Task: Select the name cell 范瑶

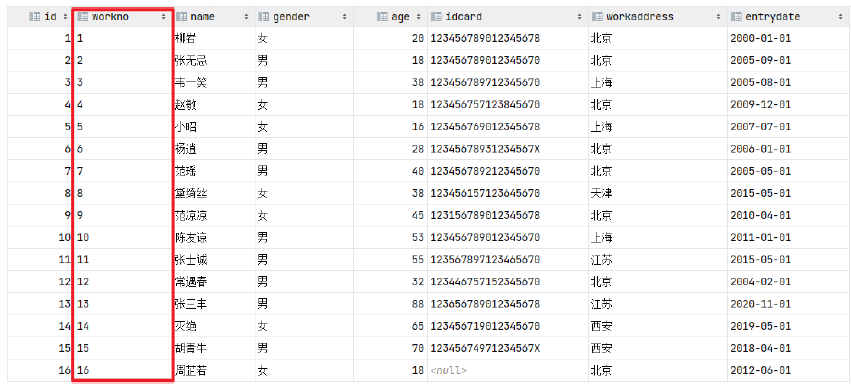Action: pos(214,172)
